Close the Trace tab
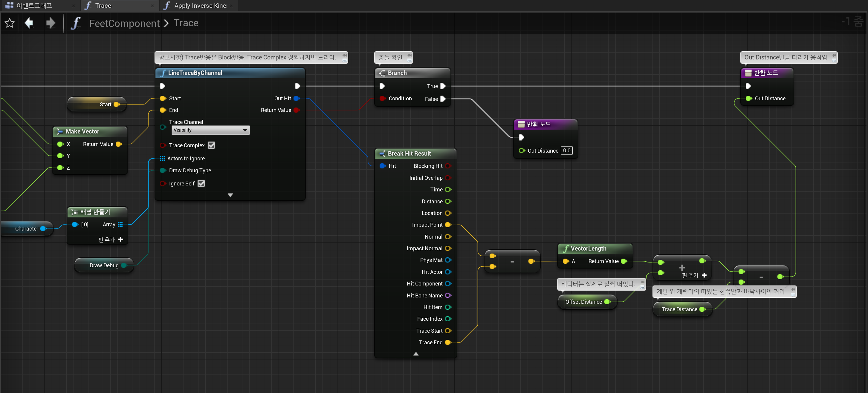 point(152,5)
